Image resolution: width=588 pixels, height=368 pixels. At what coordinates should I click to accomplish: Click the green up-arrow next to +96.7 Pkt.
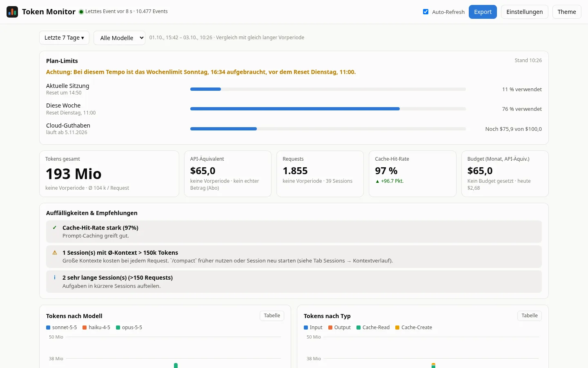tap(377, 181)
